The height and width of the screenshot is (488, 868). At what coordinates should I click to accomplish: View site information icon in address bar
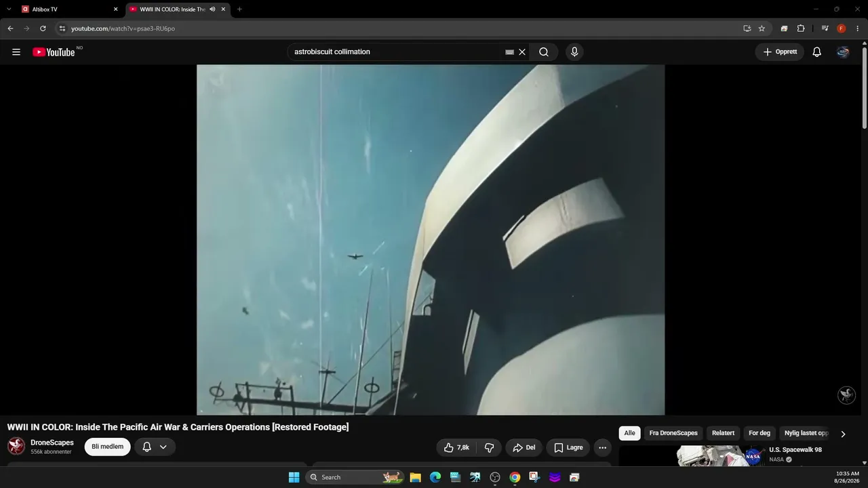click(62, 28)
